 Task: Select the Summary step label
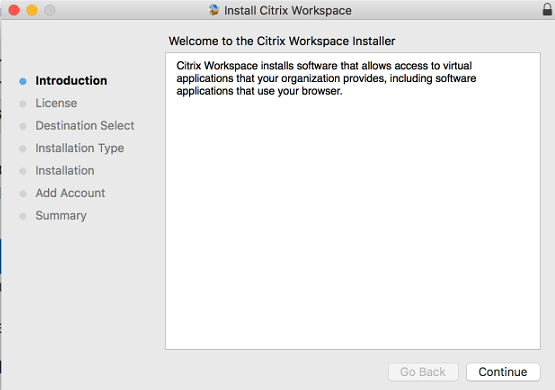61,216
